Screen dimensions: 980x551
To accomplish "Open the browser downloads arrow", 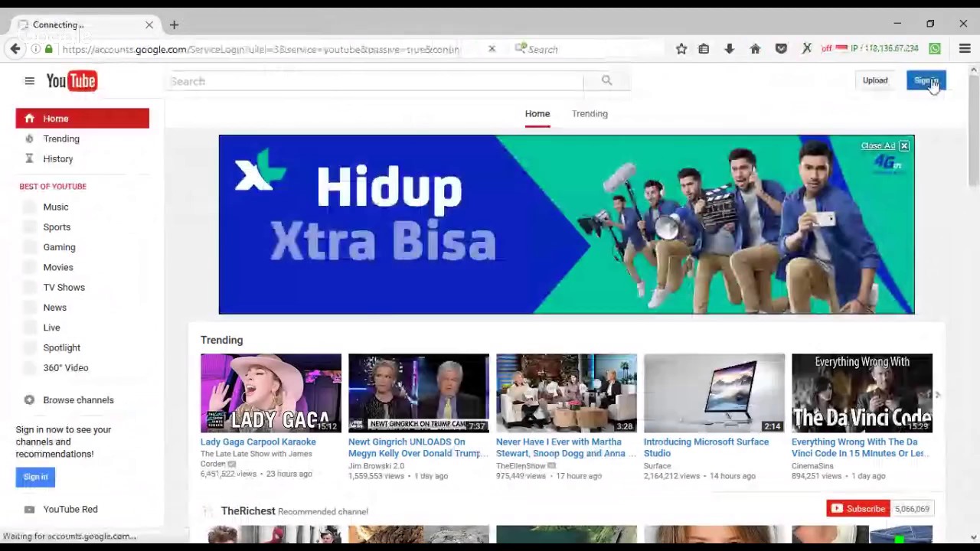I will 729,49.
